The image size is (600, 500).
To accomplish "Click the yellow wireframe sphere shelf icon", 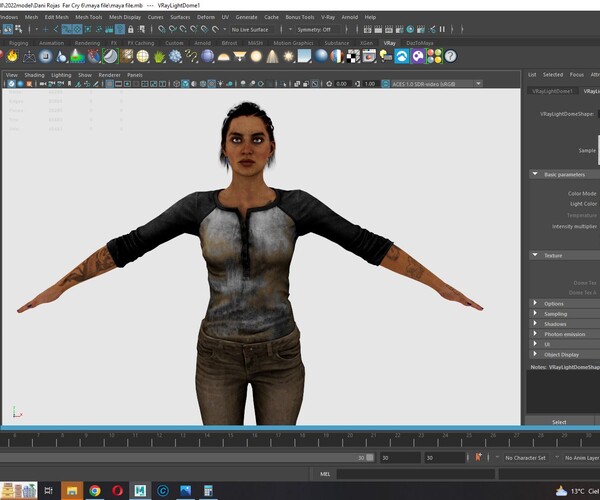I will coord(143,56).
